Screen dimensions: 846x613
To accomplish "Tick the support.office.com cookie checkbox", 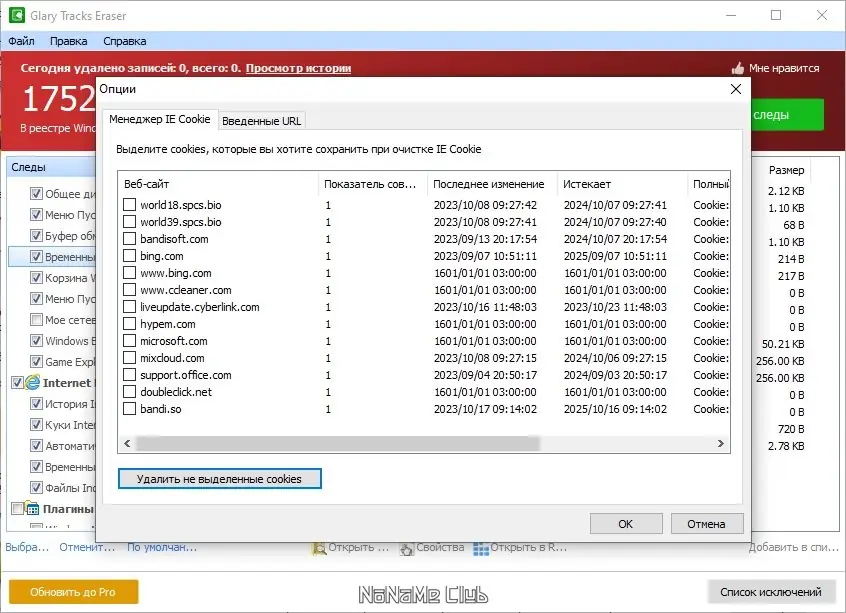I will point(129,374).
